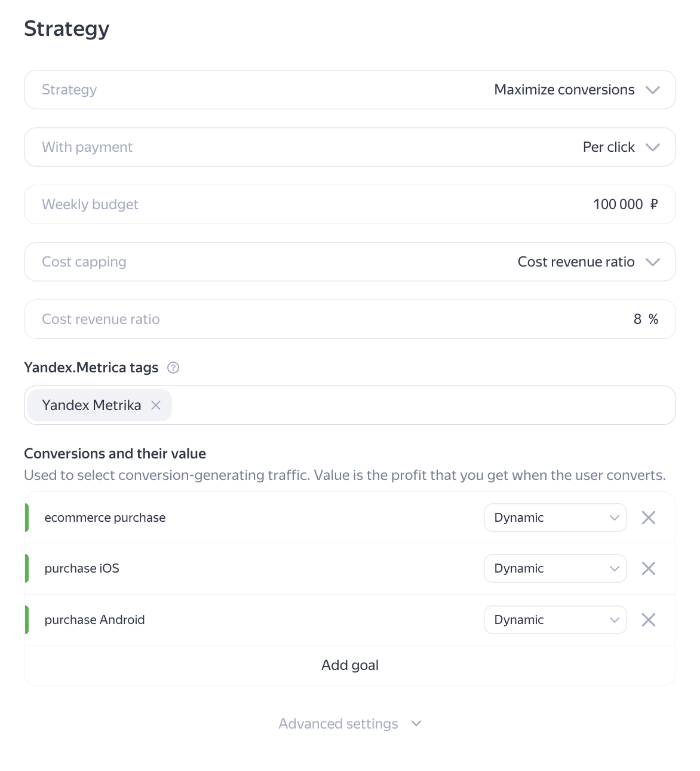700x771 pixels.
Task: Remove the Yandex Metrika tag chip
Action: pyautogui.click(x=156, y=405)
